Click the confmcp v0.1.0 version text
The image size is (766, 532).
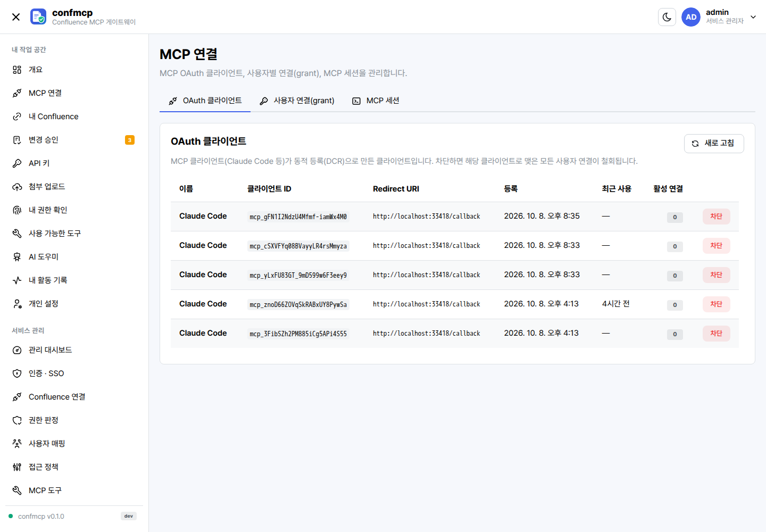point(41,517)
